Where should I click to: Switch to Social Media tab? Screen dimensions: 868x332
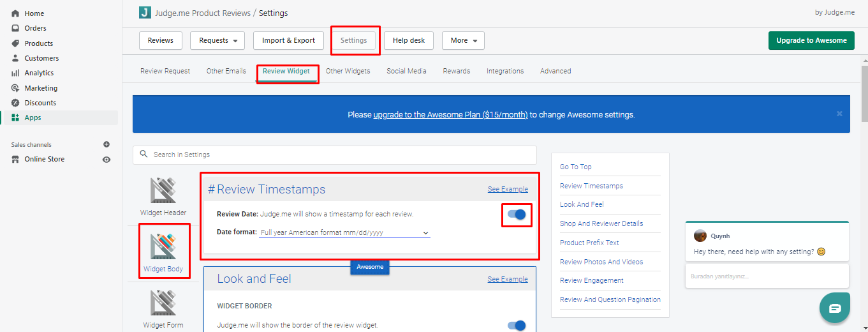point(406,71)
